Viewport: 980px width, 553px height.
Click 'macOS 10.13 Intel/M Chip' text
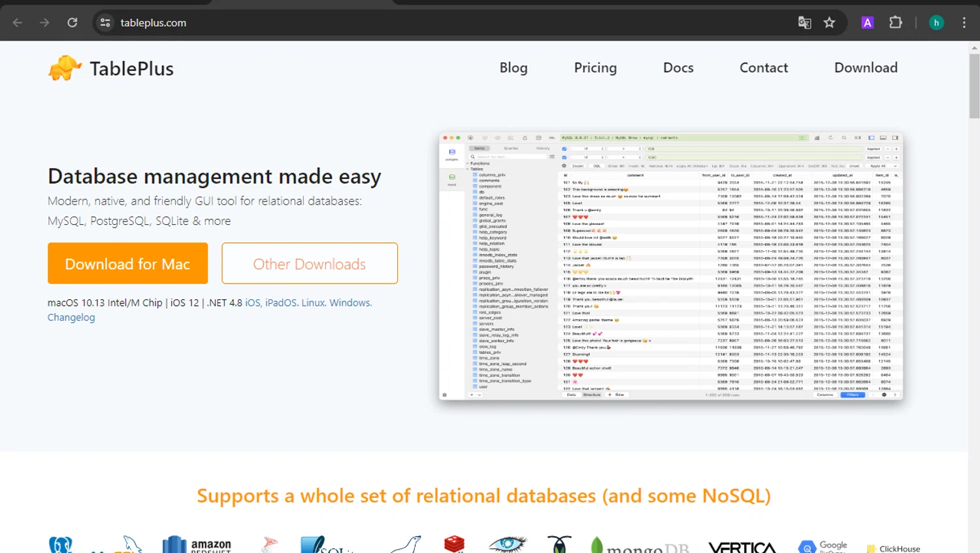click(105, 303)
